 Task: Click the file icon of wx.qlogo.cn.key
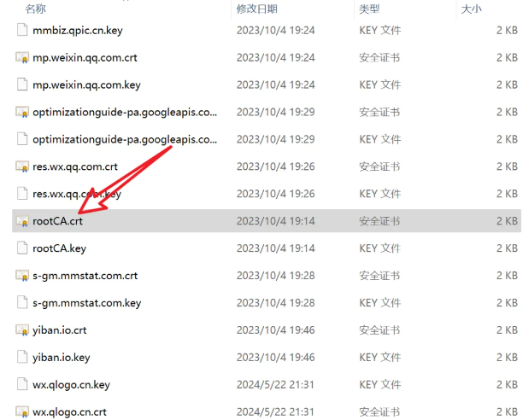pos(22,384)
